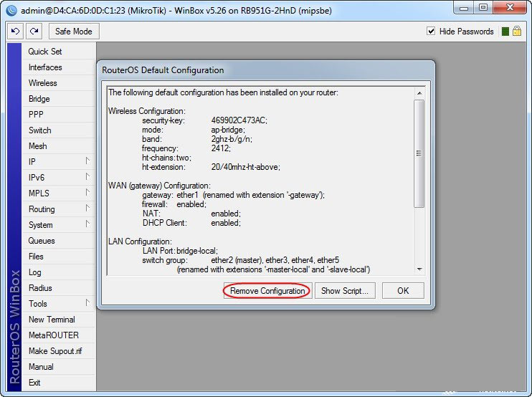Click Remove Configuration button
This screenshot has width=532, height=397.
267,291
